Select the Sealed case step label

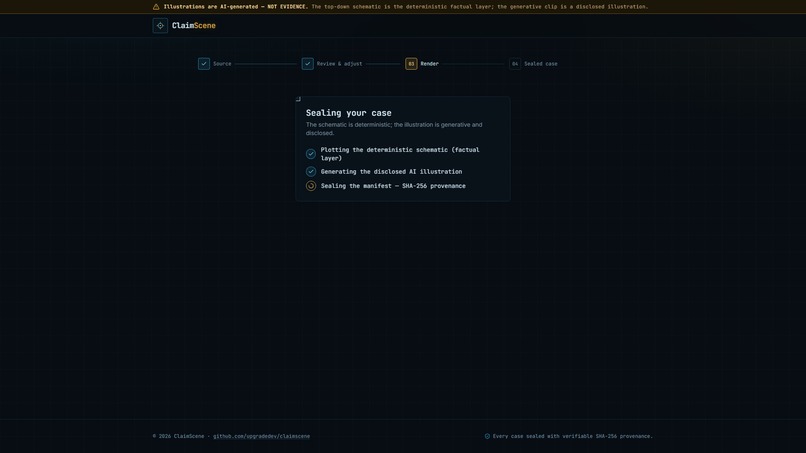point(541,64)
